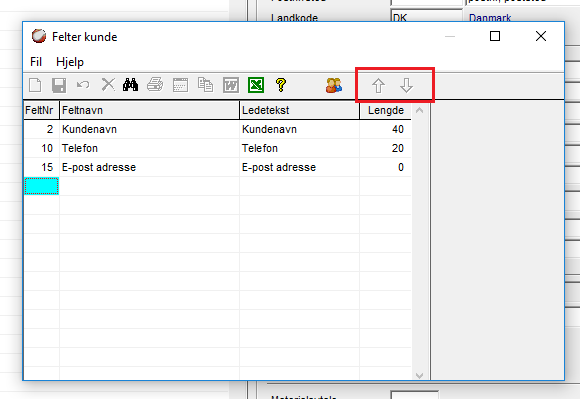Open help with yellow question mark icon
This screenshot has width=580, height=399.
tap(281, 85)
